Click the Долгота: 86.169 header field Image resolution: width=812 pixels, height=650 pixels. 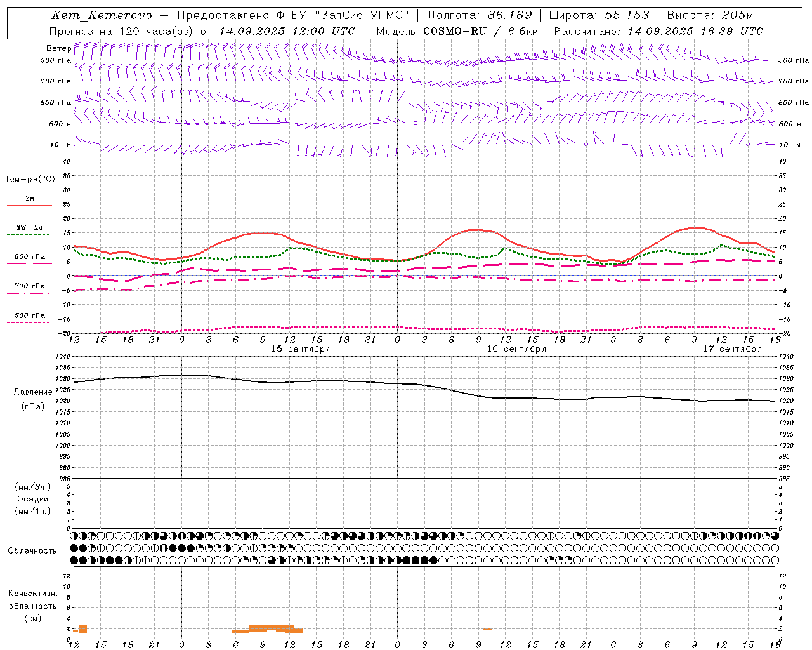[480, 15]
